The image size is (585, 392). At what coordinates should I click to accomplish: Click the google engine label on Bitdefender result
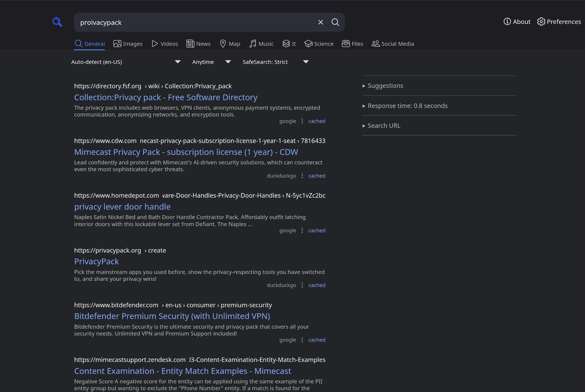click(x=288, y=340)
